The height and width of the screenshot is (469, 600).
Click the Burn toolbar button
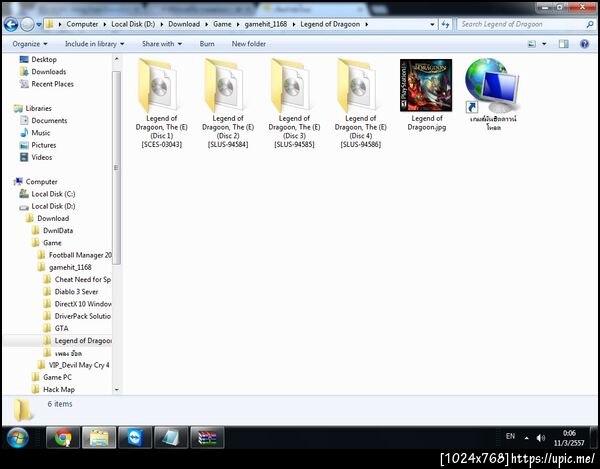click(207, 44)
